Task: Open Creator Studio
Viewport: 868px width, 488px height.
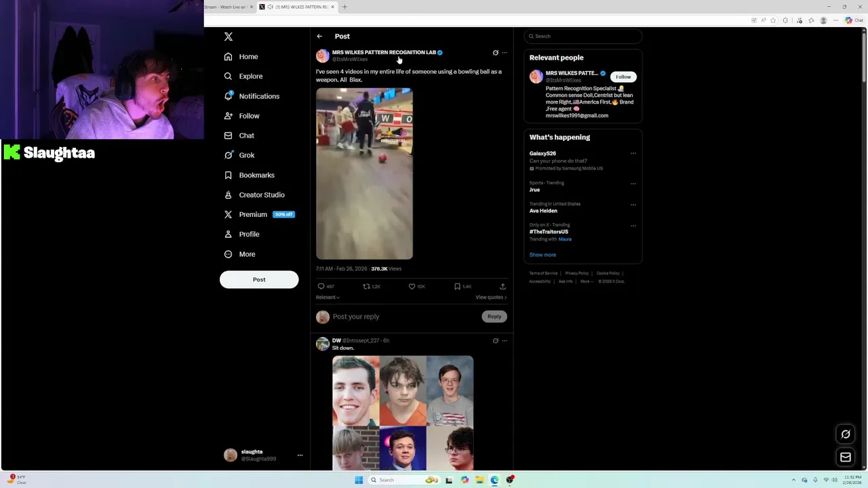Action: click(x=254, y=195)
